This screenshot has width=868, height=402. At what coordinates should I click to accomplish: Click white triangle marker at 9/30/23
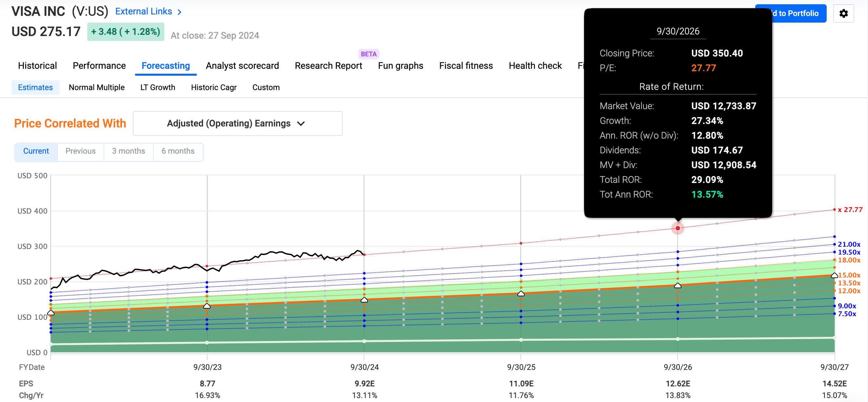pyautogui.click(x=207, y=306)
